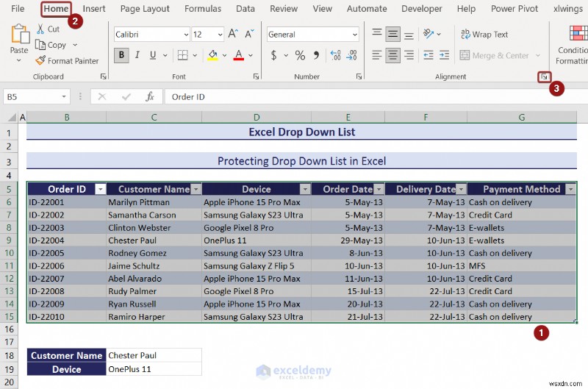Increase font size with large A icon
The height and width of the screenshot is (389, 588).
tap(233, 34)
